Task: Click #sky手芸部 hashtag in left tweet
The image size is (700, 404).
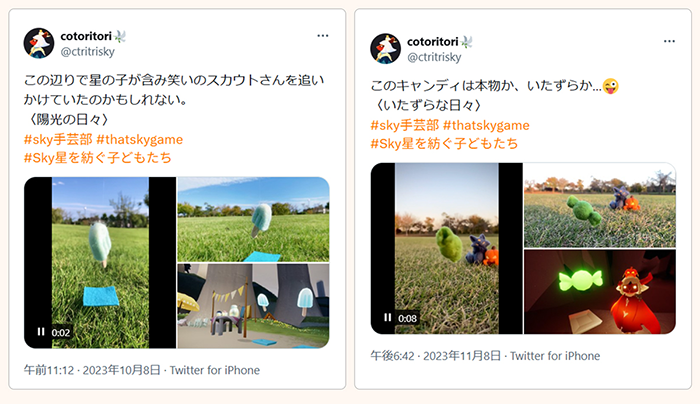Action: coord(58,139)
